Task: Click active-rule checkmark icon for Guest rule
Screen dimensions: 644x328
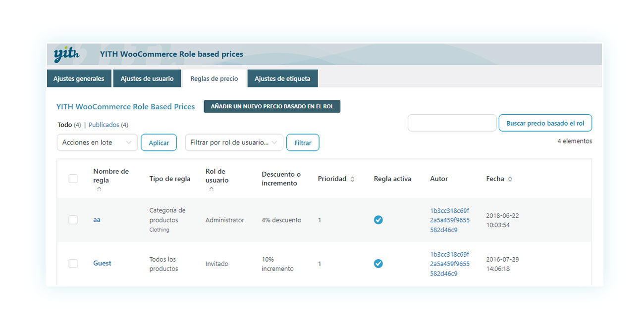Action: pyautogui.click(x=378, y=263)
